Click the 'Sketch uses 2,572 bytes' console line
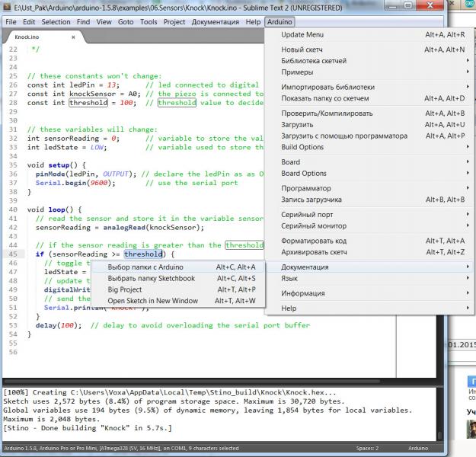The height and width of the screenshot is (457, 476). click(x=174, y=401)
